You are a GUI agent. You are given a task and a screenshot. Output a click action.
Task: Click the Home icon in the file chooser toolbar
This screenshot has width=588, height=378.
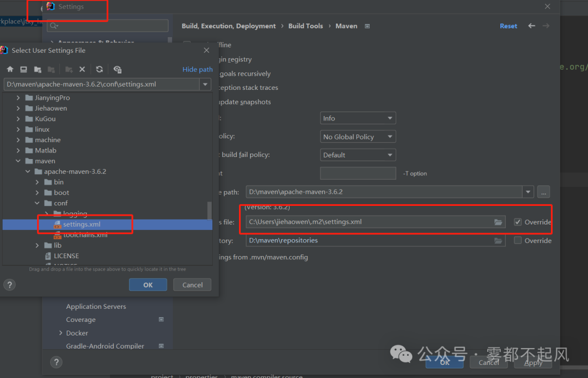point(10,69)
